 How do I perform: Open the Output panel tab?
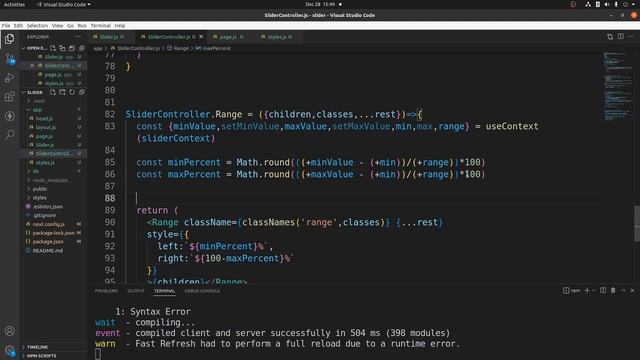136,291
